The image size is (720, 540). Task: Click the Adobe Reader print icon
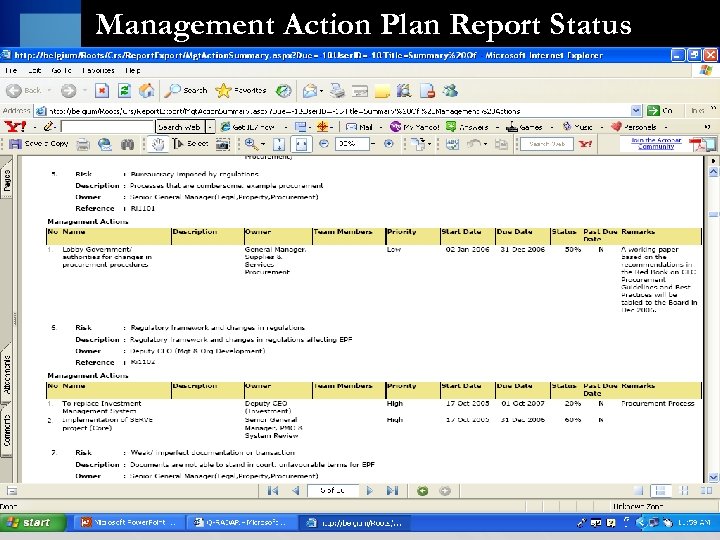point(83,145)
